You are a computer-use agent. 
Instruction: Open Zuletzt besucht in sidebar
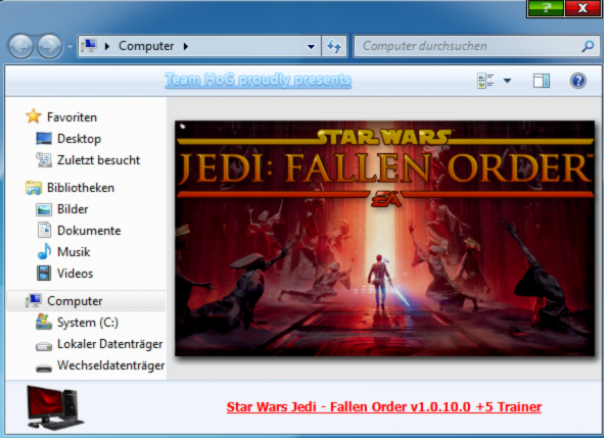(x=99, y=160)
